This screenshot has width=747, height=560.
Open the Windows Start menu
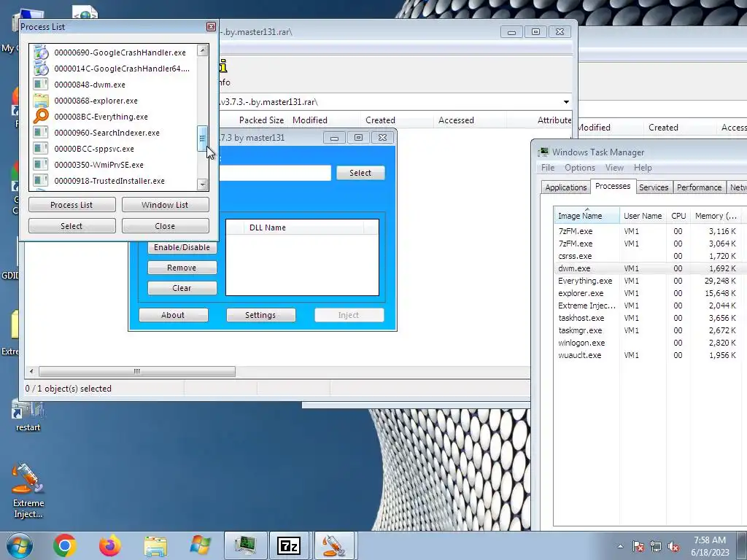pyautogui.click(x=20, y=545)
